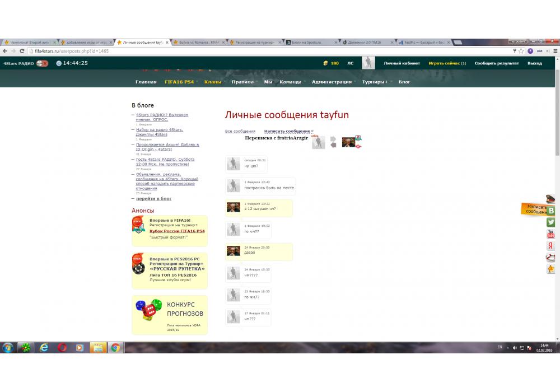The image size is (560, 392).
Task: Click the Все сообщения link
Action: (240, 131)
